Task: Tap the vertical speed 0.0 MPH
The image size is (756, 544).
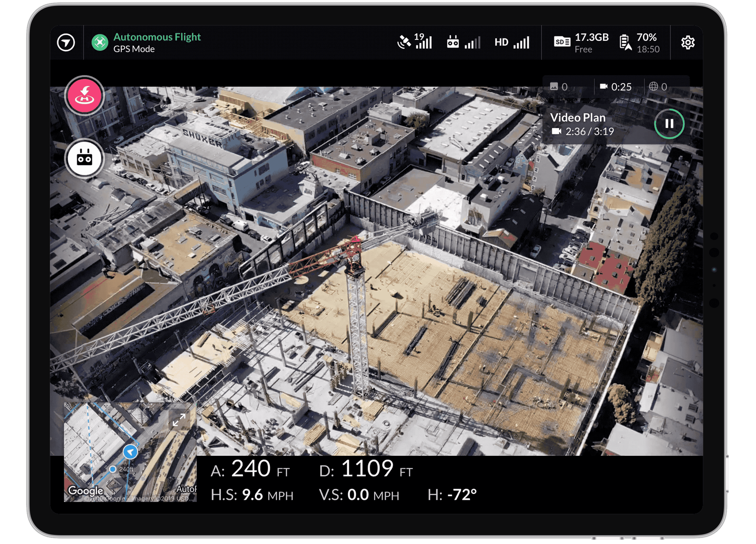Action: click(359, 495)
